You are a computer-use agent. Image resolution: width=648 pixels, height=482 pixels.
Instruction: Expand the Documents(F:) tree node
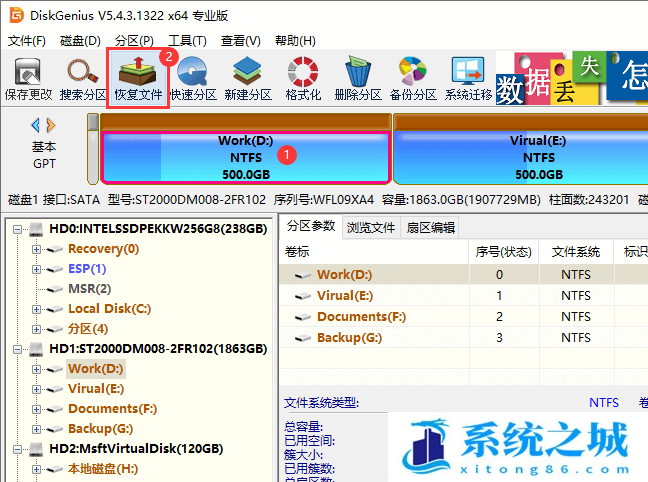click(36, 409)
